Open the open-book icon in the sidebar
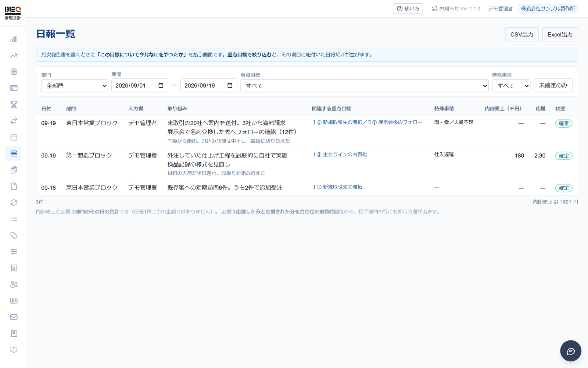 pos(14,350)
